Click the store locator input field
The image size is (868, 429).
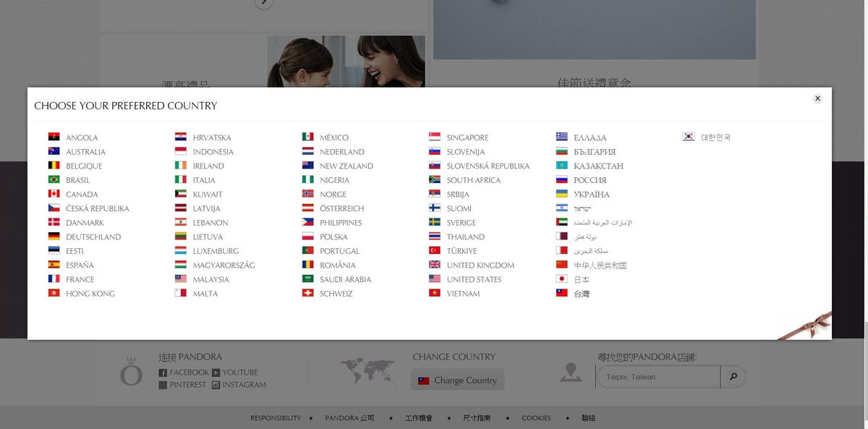tap(658, 377)
